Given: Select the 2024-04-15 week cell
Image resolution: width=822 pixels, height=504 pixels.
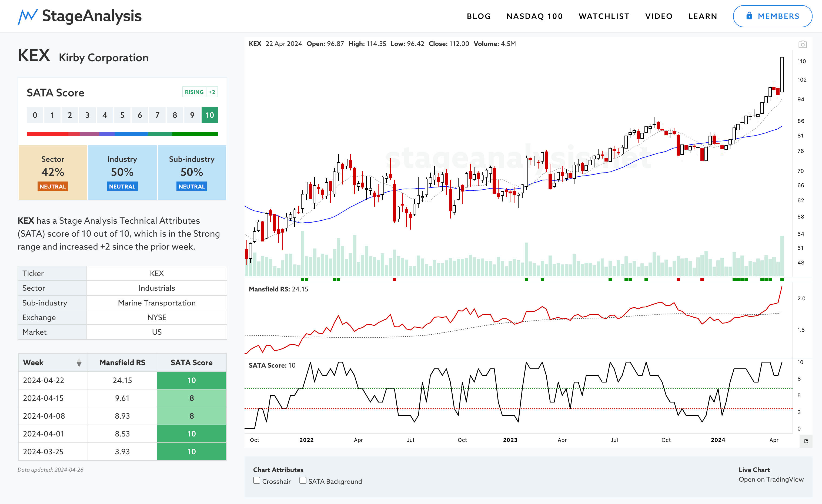Looking at the screenshot, I should point(53,398).
